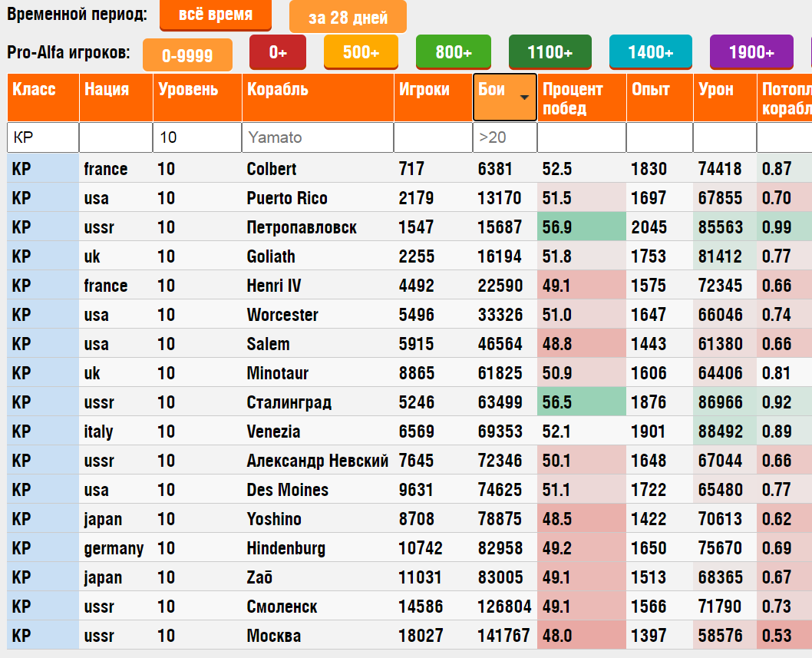Click the Корабль filter field with Yamato placeholder
The image size is (812, 658).
click(x=318, y=137)
